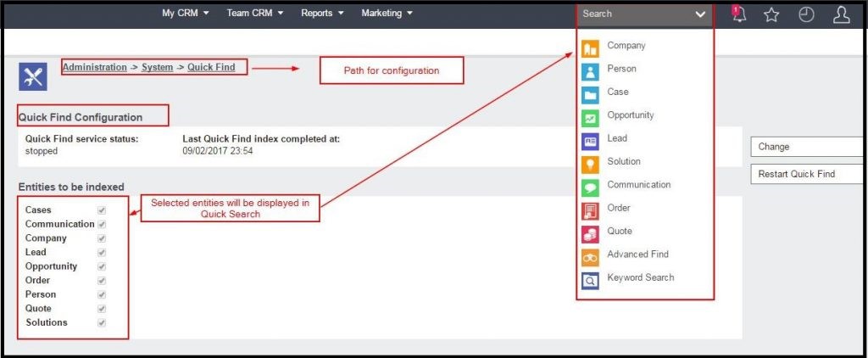Follow the Quick Find breadcrumb link

[x=211, y=68]
